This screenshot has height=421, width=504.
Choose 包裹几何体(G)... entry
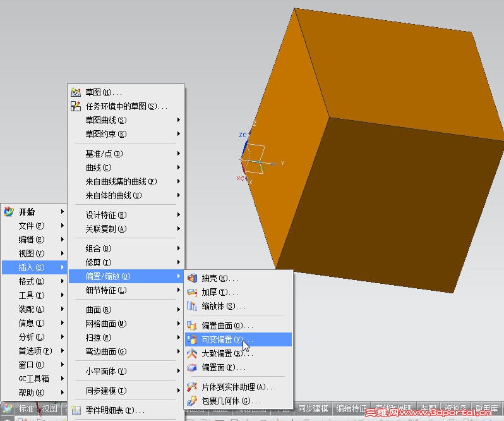[x=239, y=401]
